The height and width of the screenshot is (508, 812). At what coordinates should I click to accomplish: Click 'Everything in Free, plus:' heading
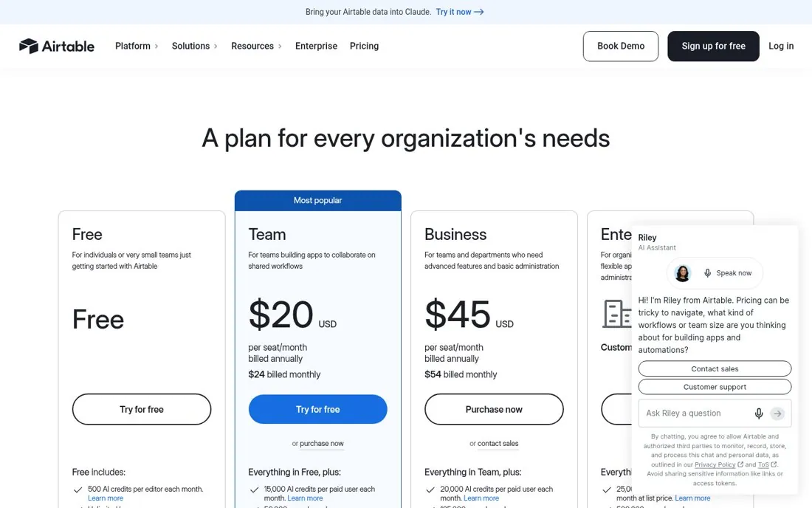coord(294,473)
